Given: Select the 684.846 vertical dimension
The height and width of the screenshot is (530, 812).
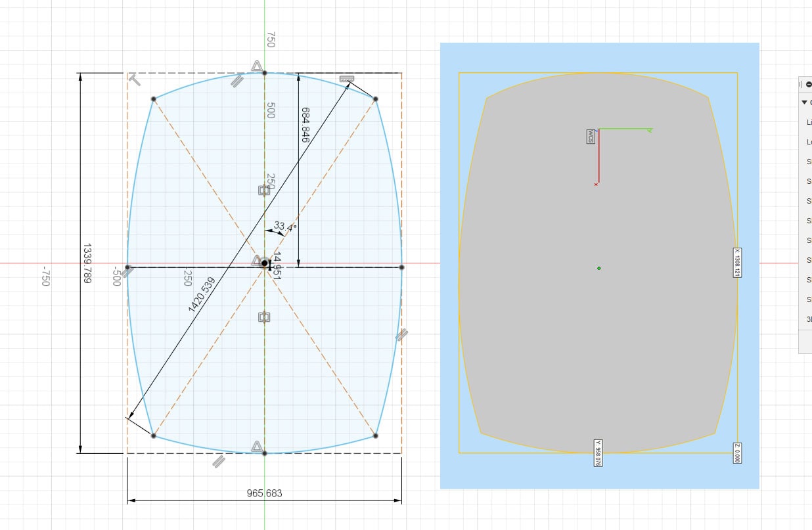Looking at the screenshot, I should pos(305,125).
